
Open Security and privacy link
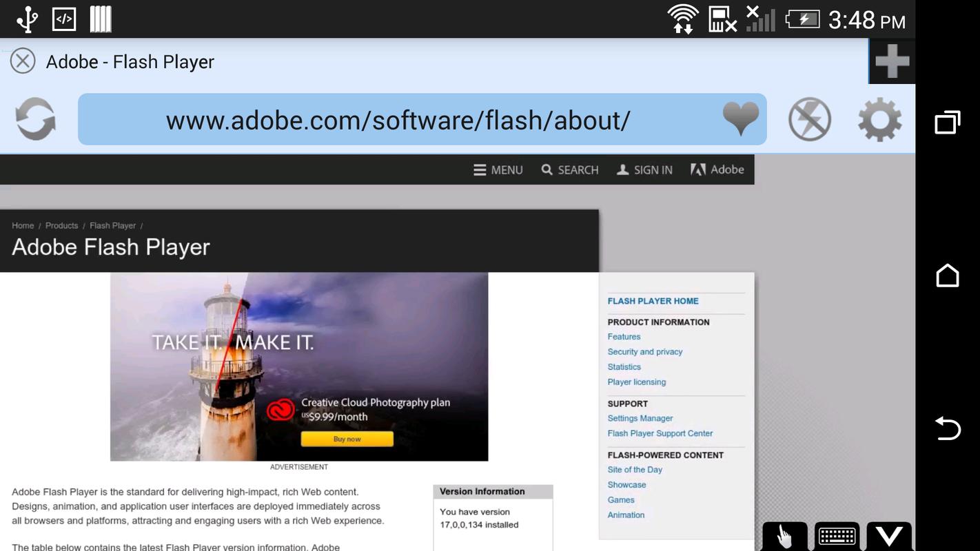644,352
